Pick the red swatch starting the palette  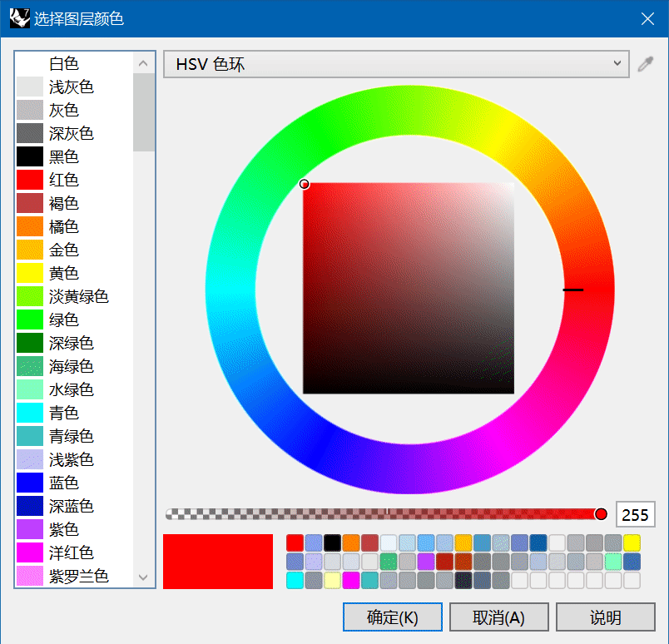pos(295,542)
